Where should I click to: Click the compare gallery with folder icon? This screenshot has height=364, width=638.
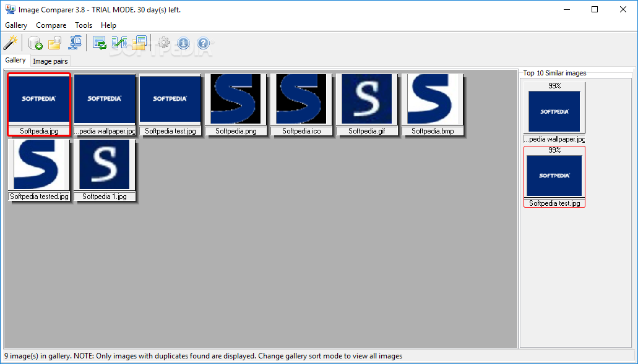pyautogui.click(x=139, y=43)
